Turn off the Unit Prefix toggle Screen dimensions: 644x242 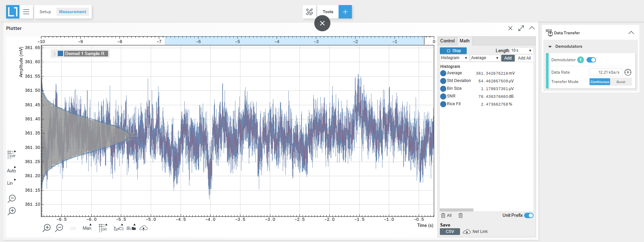pyautogui.click(x=528, y=215)
